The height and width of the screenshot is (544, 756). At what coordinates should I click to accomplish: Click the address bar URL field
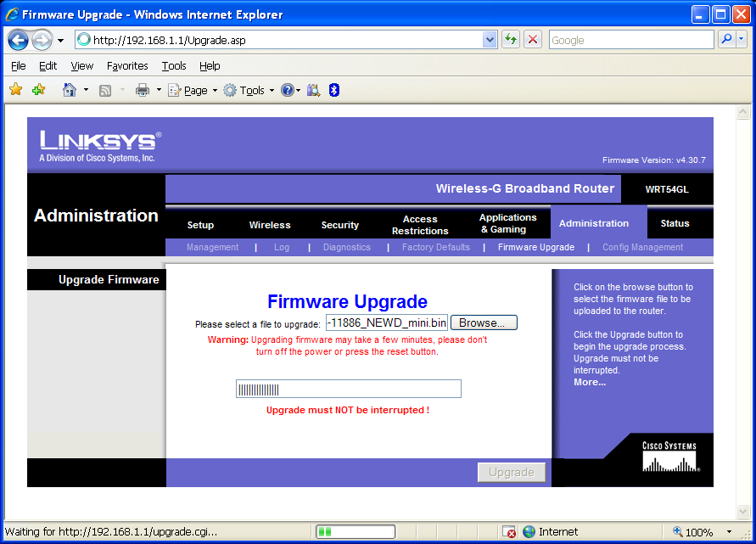click(x=279, y=40)
